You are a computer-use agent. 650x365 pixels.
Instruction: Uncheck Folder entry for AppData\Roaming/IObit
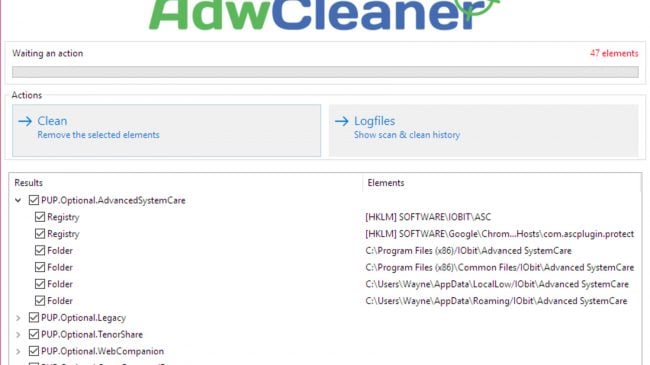[40, 301]
